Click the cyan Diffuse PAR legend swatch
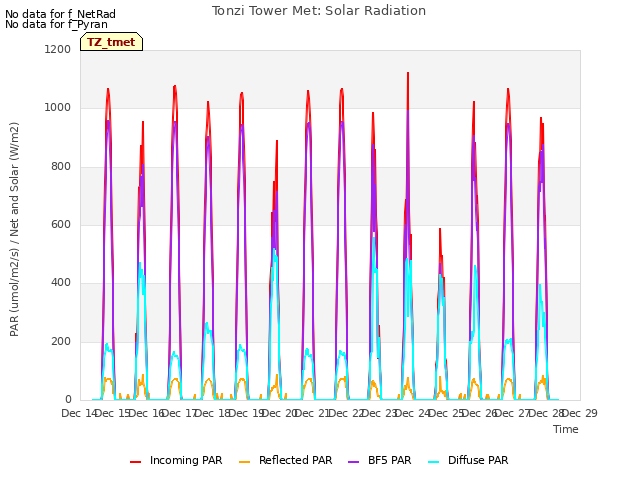640x480 pixels. click(x=434, y=462)
